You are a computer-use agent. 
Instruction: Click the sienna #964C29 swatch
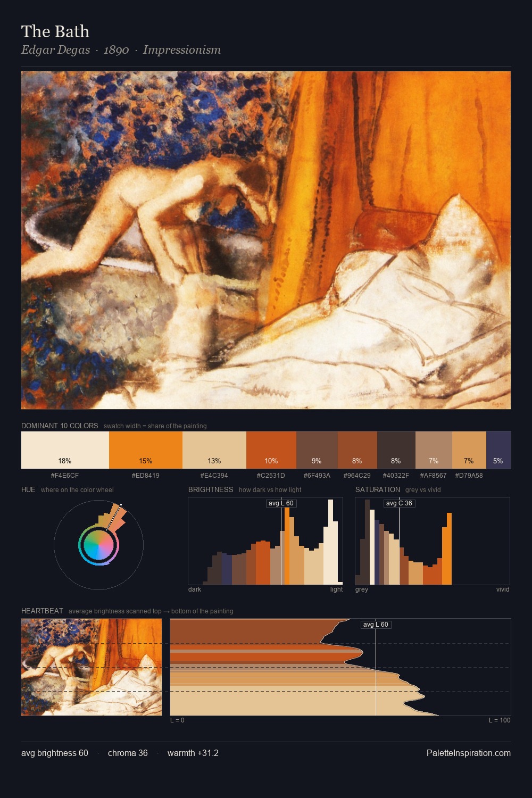tap(357, 450)
